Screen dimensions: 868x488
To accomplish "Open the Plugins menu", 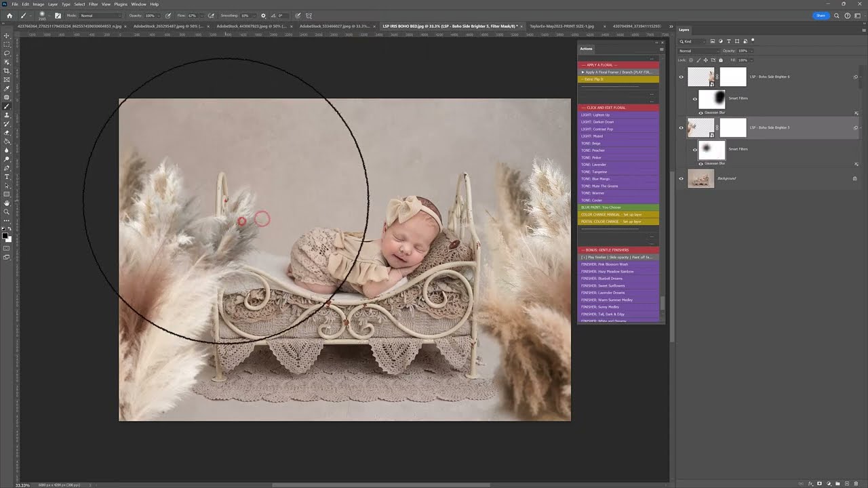I will (121, 4).
